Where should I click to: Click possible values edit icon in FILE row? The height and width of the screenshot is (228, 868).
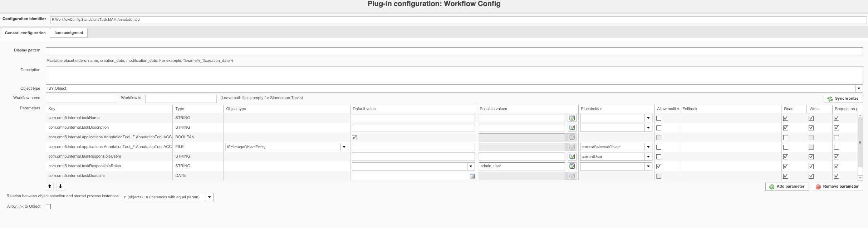click(x=572, y=147)
